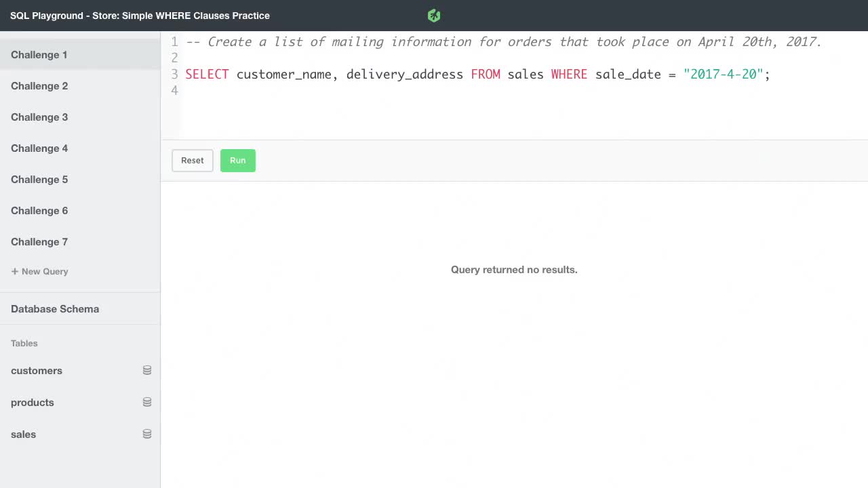This screenshot has height=488, width=868.
Task: Expand the Tables section header
Action: 24,343
